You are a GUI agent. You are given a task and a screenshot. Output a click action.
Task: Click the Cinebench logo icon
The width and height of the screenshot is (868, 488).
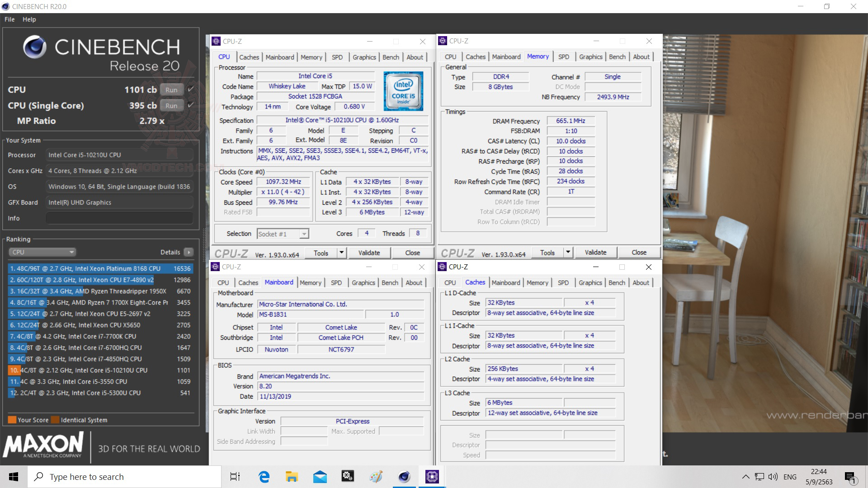click(34, 47)
